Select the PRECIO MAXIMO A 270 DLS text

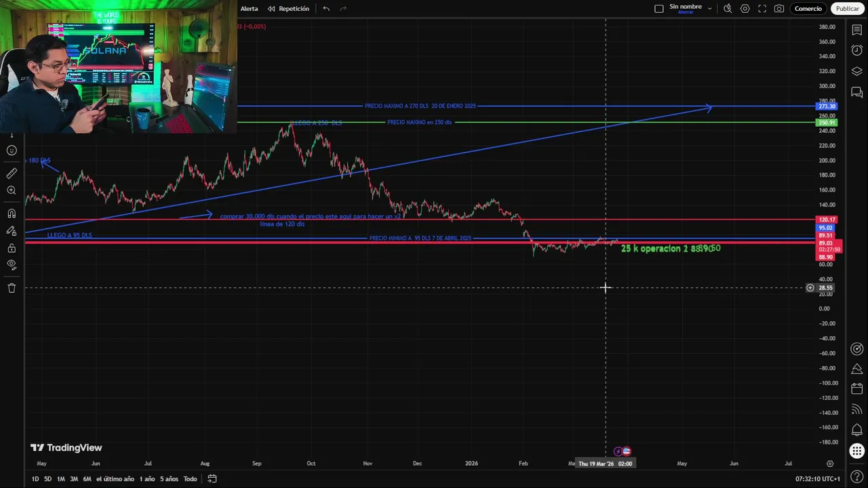coord(420,106)
